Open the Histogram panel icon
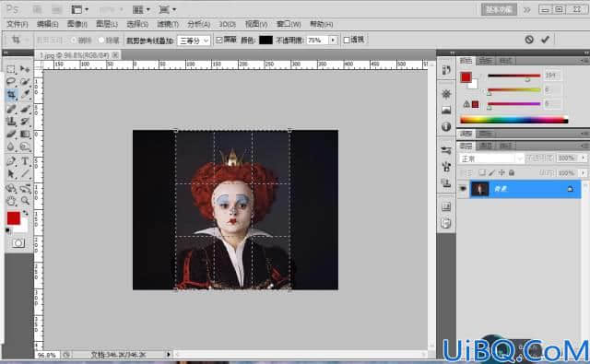Viewport: 590px width, 364px height. coord(446,110)
